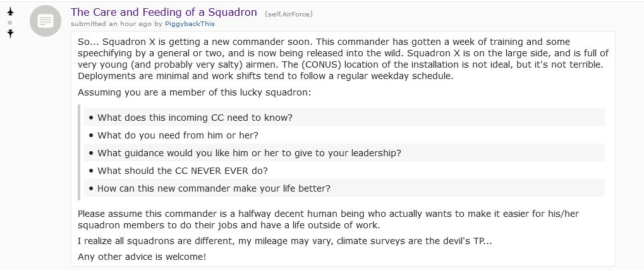644x270 pixels.
Task: Click the "Please assume this commander" paragraph
Action: tap(328, 219)
